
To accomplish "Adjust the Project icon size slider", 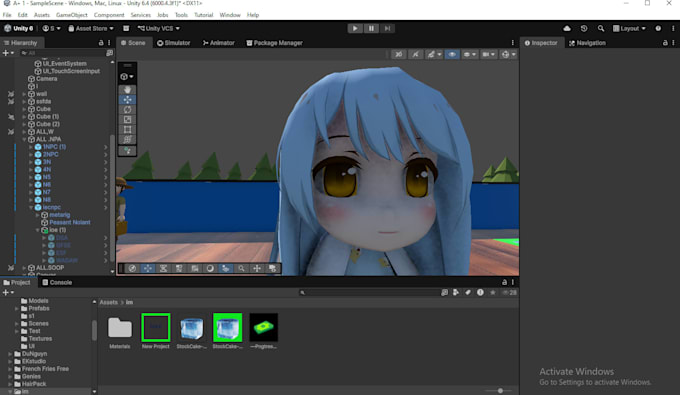I will coord(500,391).
